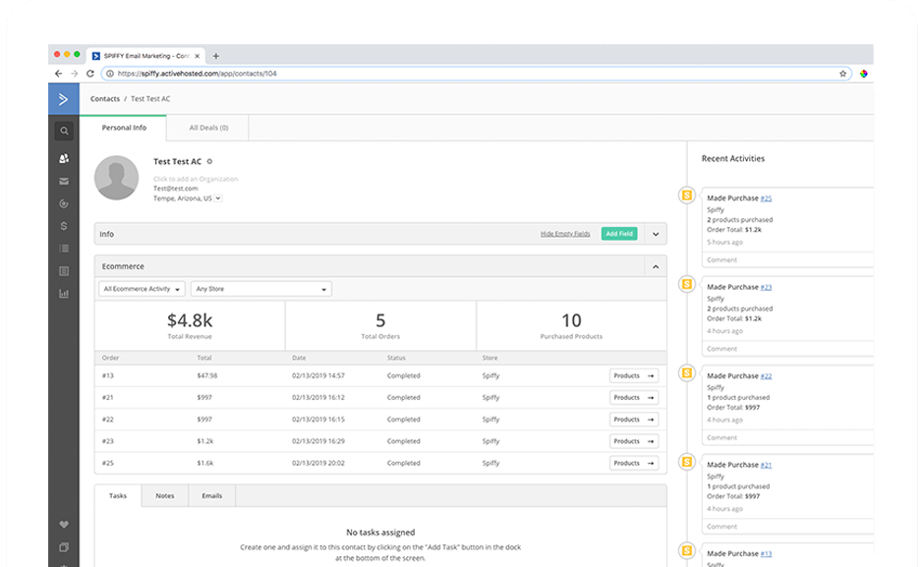Select the Emails tab

coord(212,495)
